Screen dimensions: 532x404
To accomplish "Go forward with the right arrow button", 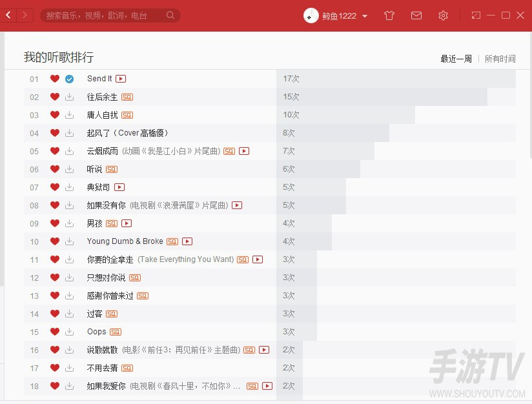I will tap(25, 15).
